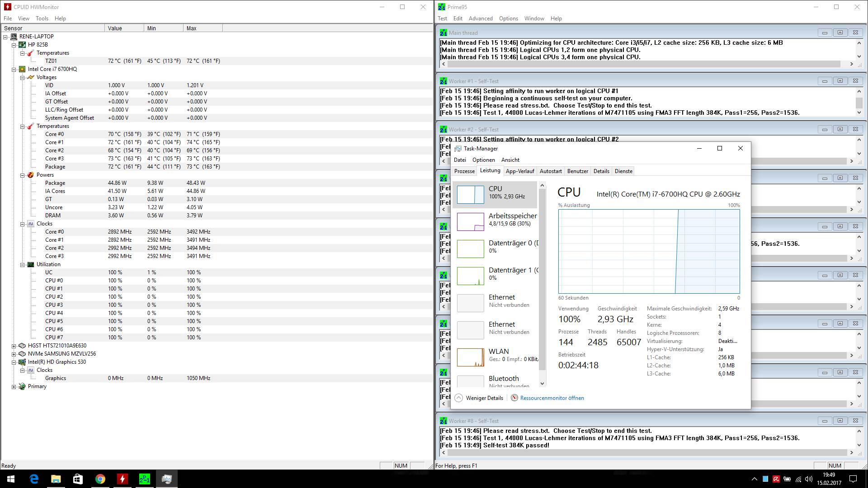Click the Google Chrome taskbar icon

[x=100, y=479]
